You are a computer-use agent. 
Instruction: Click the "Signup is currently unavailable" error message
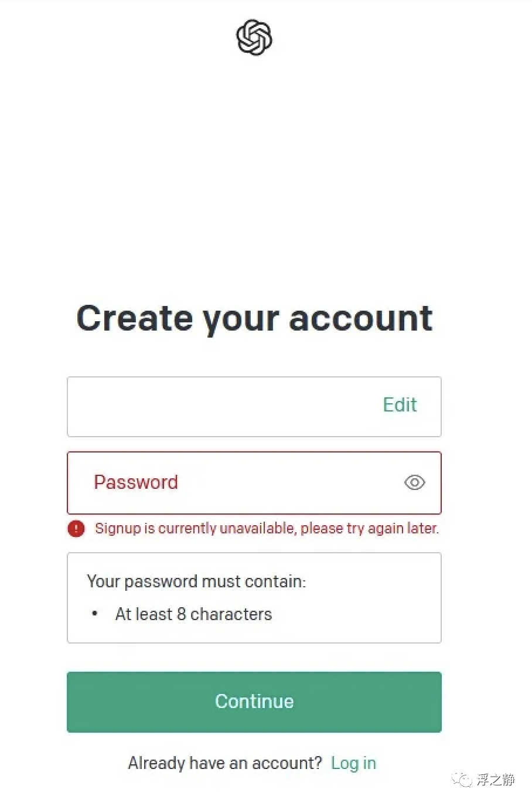coord(267,529)
